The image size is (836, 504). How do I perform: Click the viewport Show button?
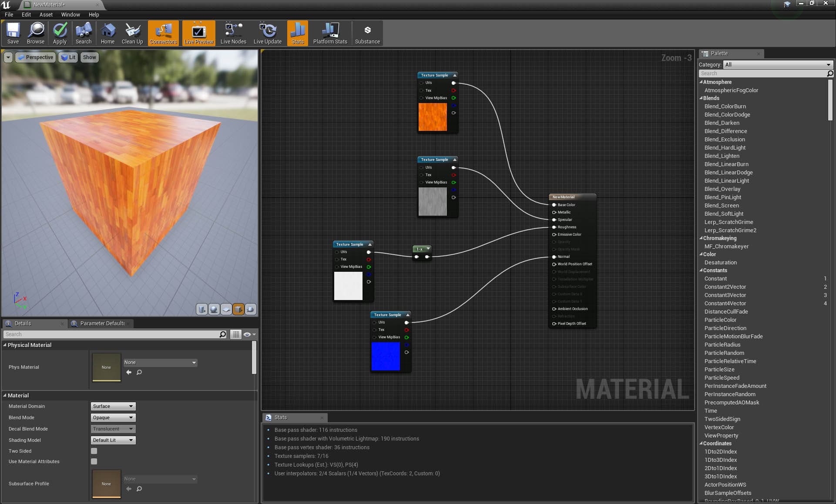(89, 57)
